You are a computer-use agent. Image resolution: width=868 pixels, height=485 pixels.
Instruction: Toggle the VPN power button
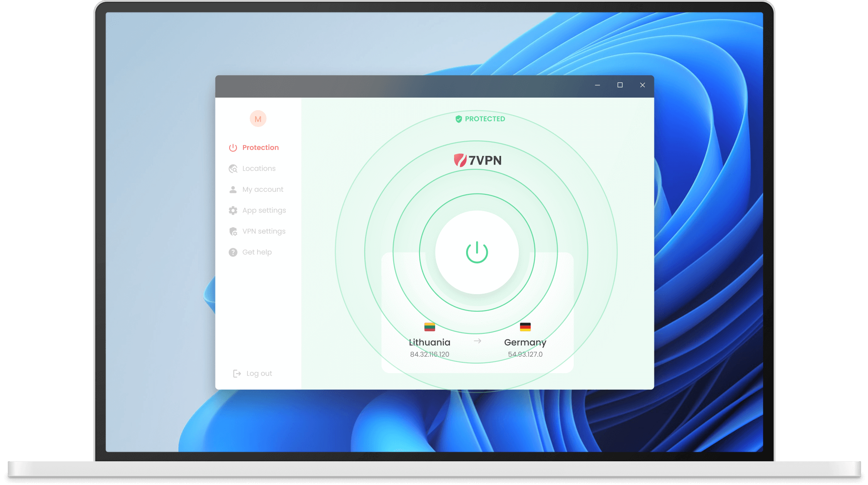point(477,252)
